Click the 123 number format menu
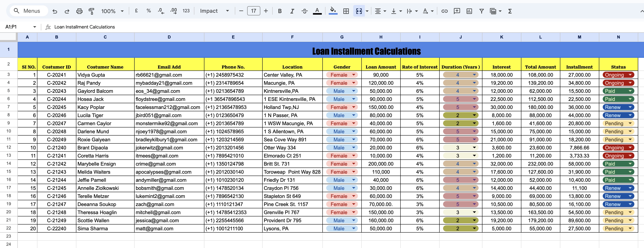The width and height of the screenshot is (644, 248). click(186, 11)
